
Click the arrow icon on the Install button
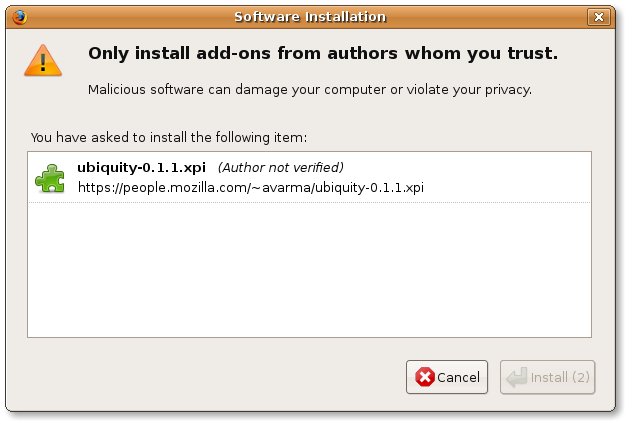516,377
